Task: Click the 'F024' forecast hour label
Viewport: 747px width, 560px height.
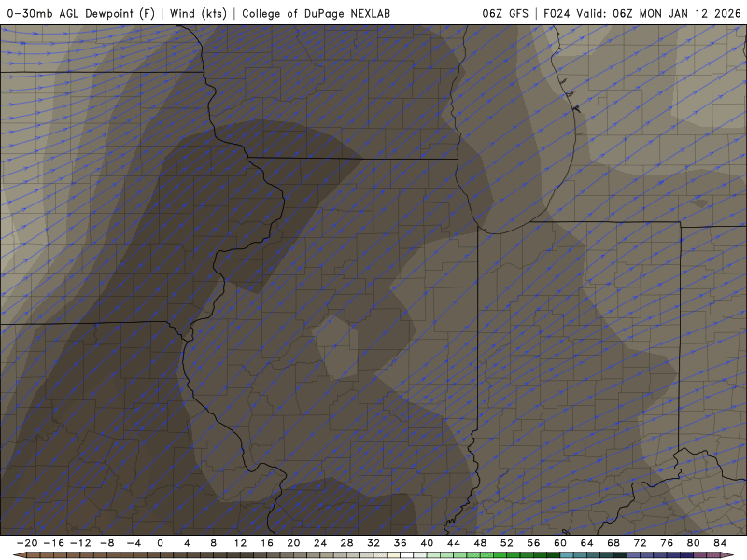Action: pyautogui.click(x=557, y=13)
